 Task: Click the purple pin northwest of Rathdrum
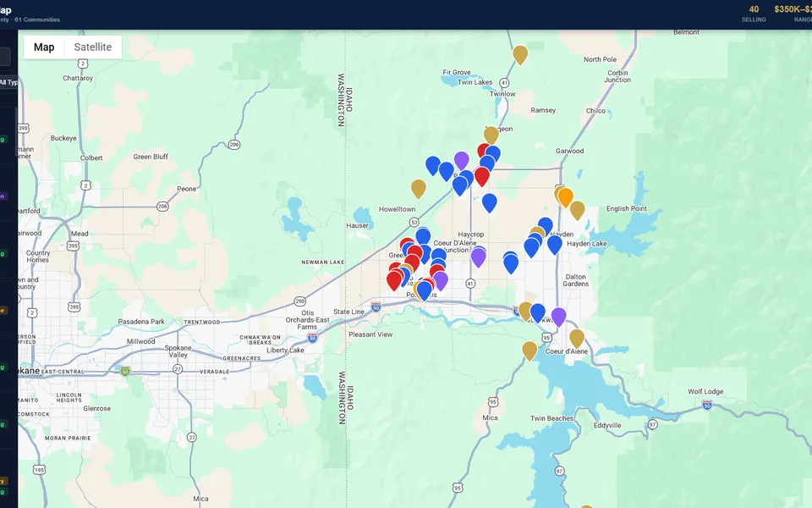tap(462, 161)
